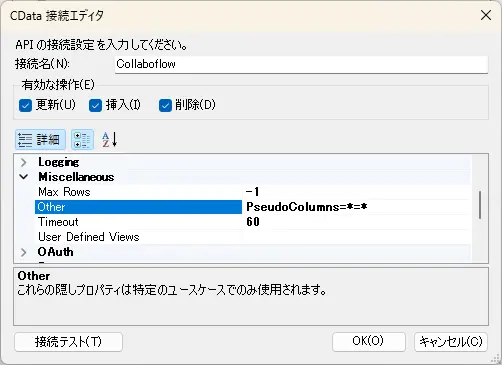Uncheck the 挿入(I) insert checkbox
This screenshot has width=502, height=365.
point(95,105)
